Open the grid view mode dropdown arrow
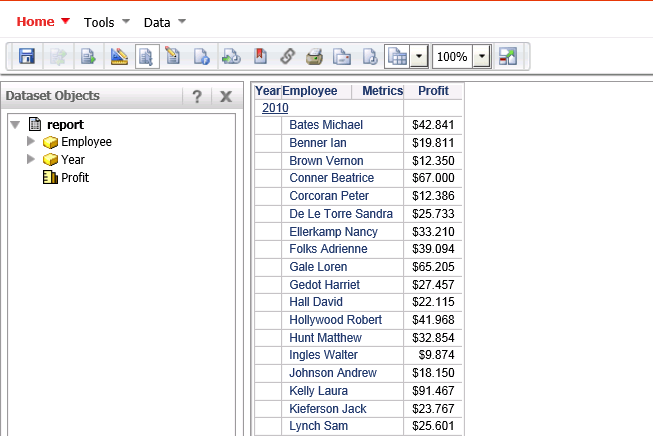653x436 pixels. (x=419, y=56)
